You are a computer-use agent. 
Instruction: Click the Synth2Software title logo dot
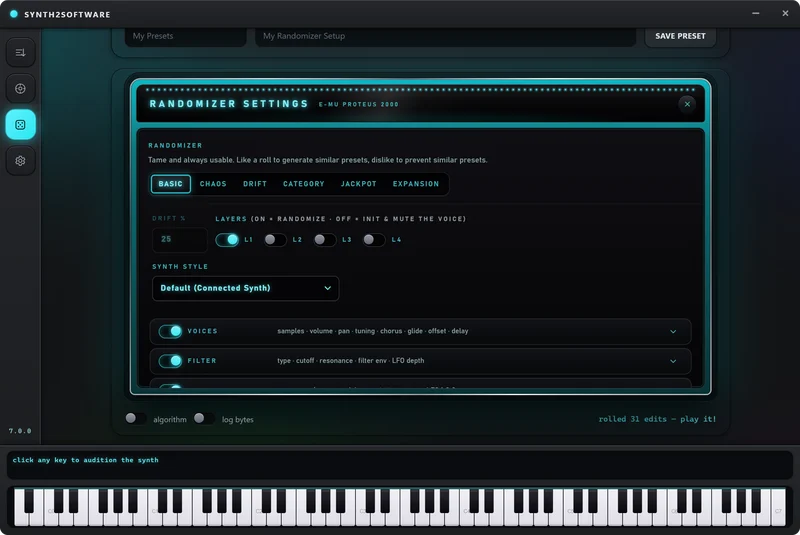[x=14, y=14]
